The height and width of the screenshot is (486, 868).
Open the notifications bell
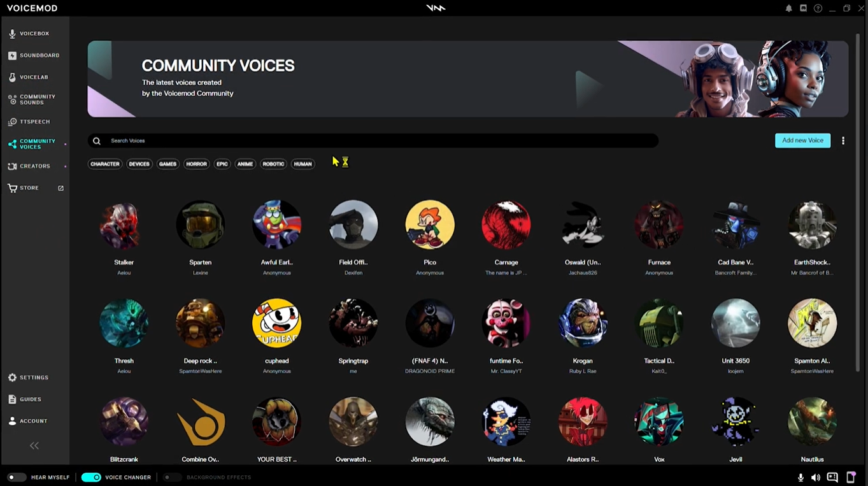click(x=788, y=8)
